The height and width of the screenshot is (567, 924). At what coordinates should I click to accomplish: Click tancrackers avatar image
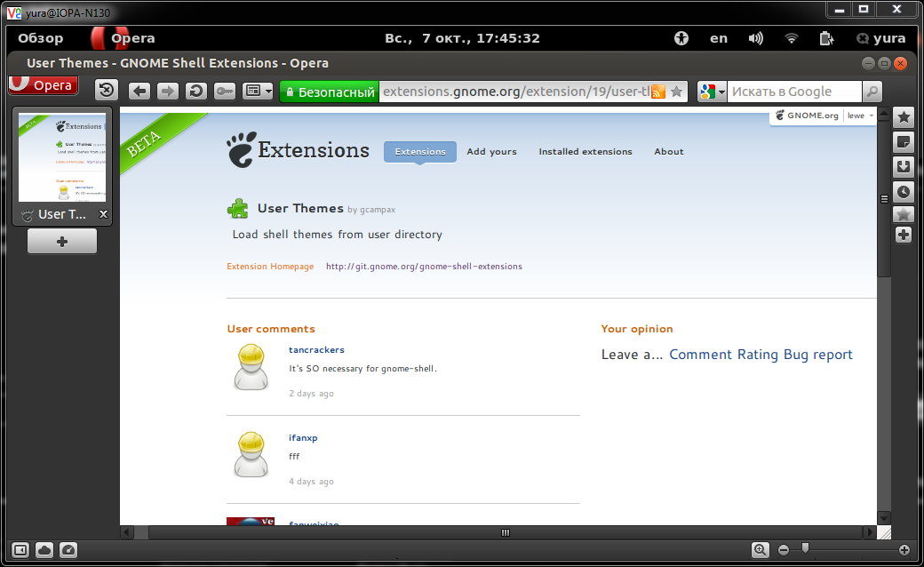tap(251, 367)
